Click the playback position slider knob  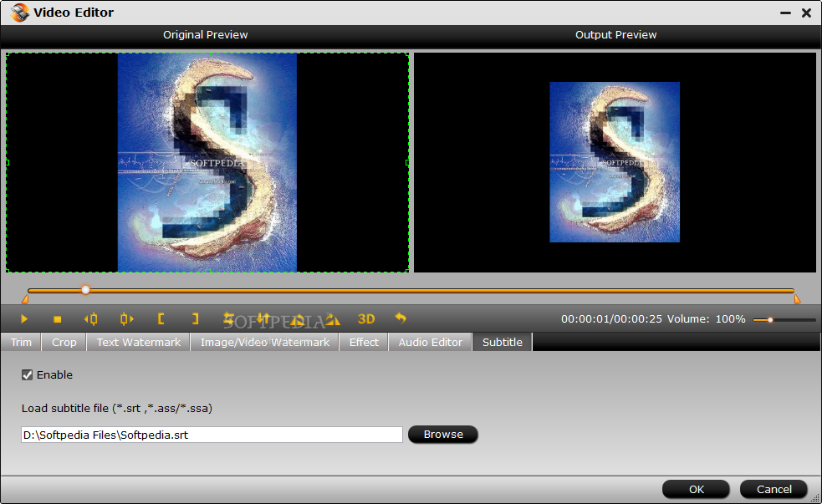pos(85,290)
